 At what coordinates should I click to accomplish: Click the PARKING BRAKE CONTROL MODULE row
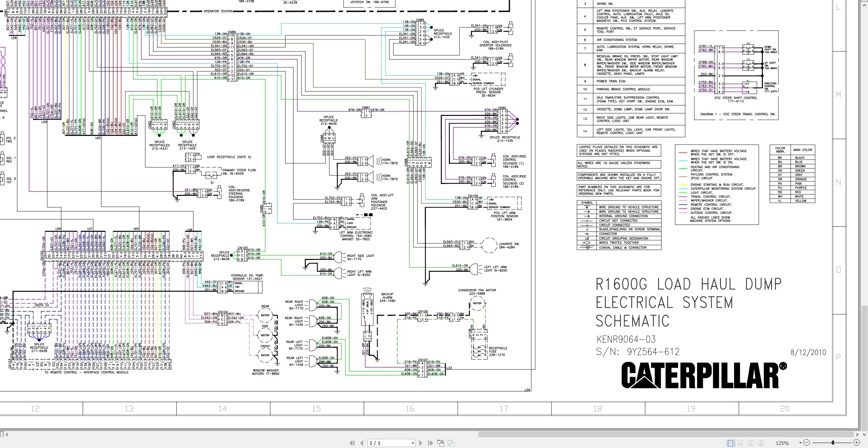(x=631, y=89)
